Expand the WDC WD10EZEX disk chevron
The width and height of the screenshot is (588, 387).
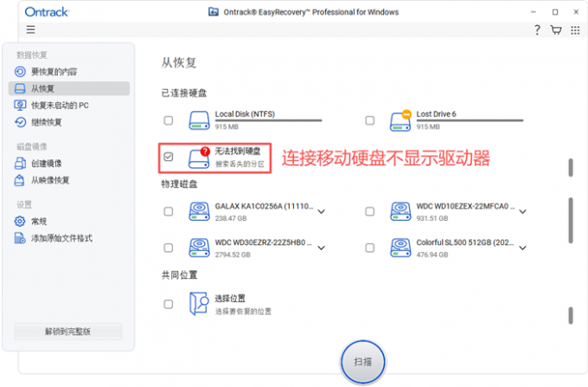click(523, 212)
